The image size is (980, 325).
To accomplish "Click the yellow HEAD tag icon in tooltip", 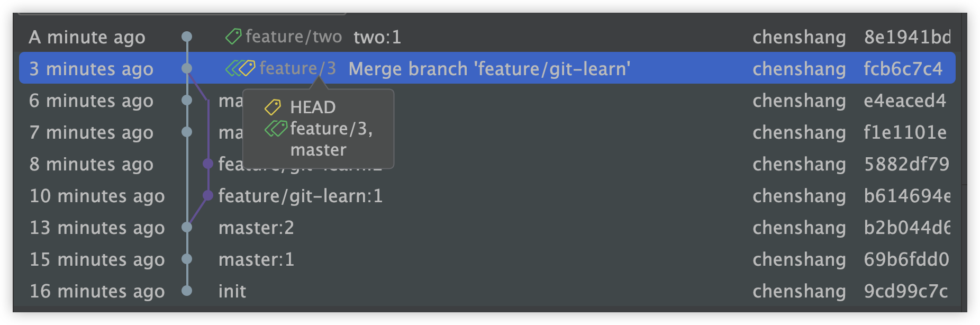I will coord(273,107).
